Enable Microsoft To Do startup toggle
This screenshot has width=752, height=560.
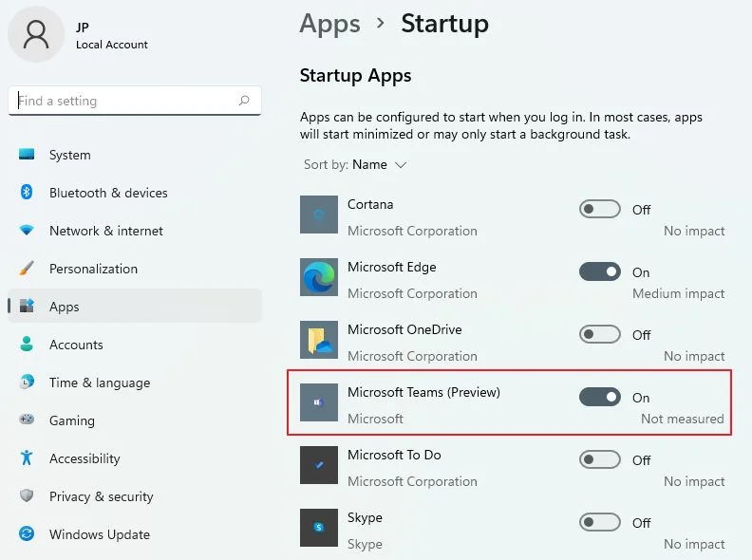[600, 459]
